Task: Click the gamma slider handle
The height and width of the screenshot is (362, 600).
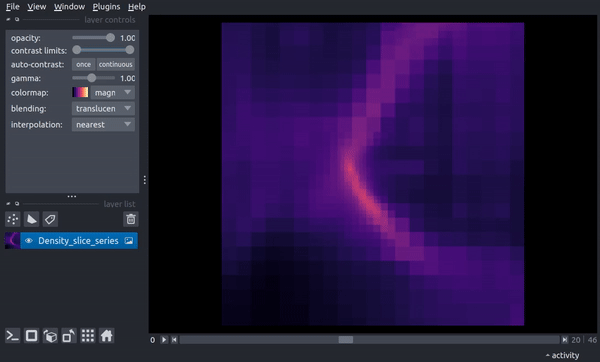Action: tap(91, 78)
